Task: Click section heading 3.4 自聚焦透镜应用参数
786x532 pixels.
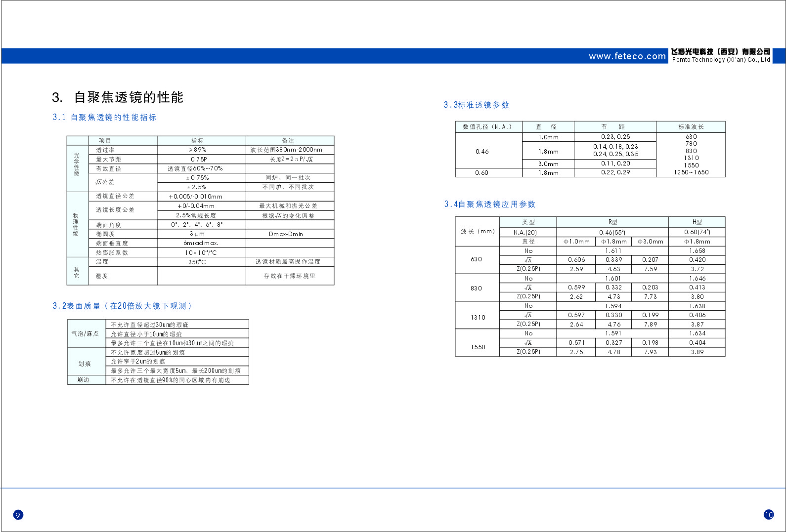Action: pos(489,205)
